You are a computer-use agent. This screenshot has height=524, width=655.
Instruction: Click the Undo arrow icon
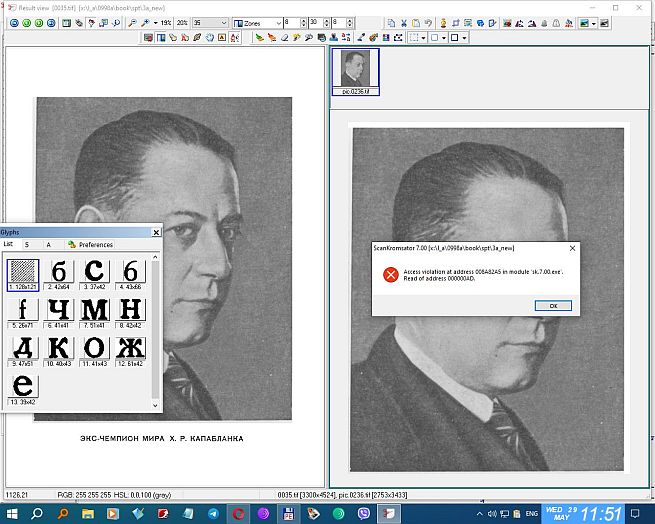(428, 23)
